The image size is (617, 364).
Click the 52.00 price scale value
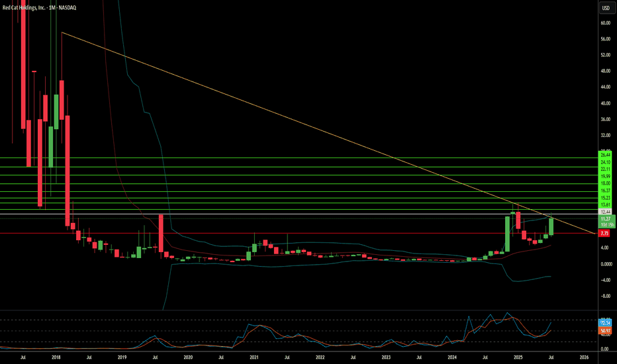[x=606, y=55]
